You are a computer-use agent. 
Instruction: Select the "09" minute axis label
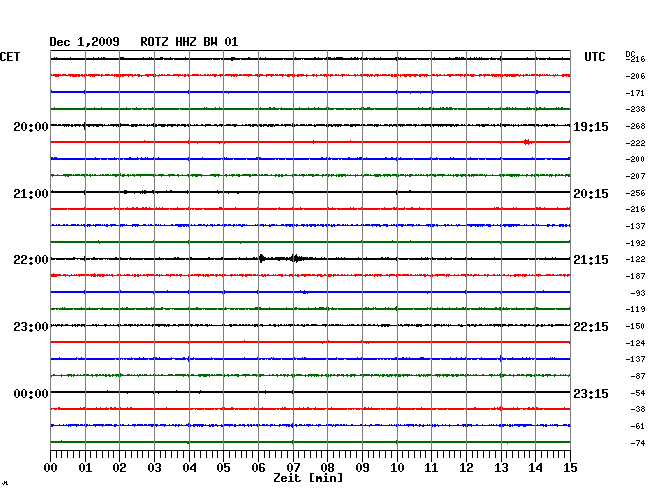(x=362, y=468)
